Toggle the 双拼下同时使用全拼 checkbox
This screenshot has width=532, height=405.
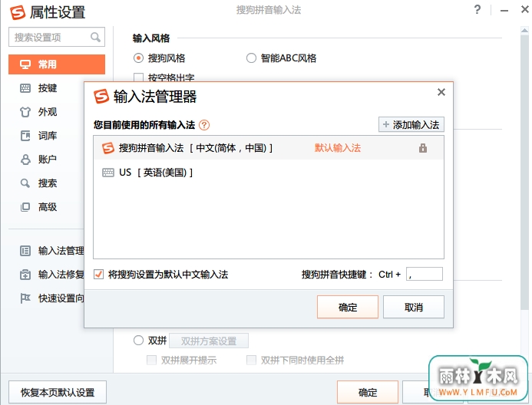coord(251,360)
